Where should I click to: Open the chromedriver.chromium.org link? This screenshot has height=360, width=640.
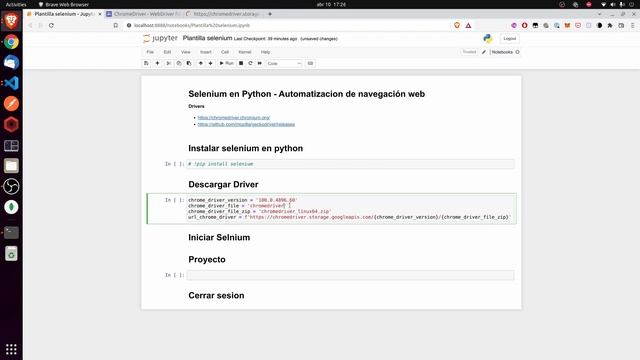[234, 118]
